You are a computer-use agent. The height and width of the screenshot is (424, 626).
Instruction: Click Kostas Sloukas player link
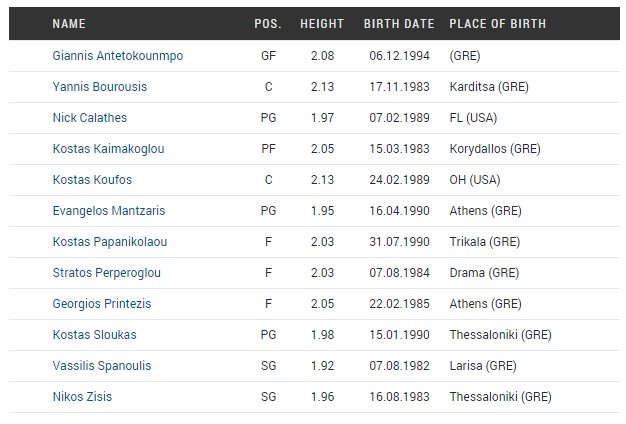coord(95,335)
